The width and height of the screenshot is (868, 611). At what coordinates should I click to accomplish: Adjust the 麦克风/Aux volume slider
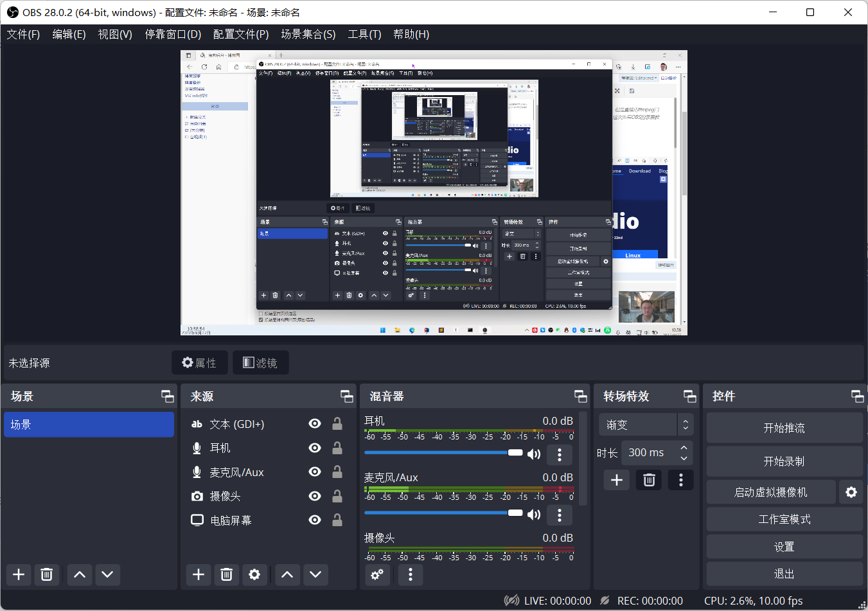click(443, 513)
